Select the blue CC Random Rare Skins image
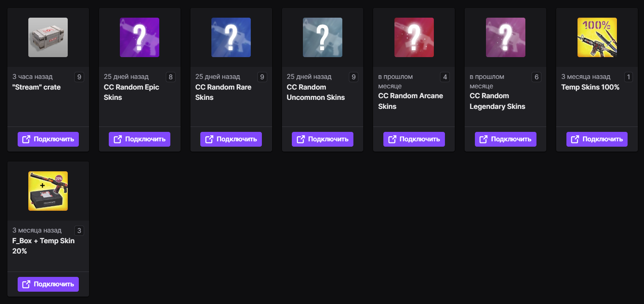The height and width of the screenshot is (304, 644). coord(231,37)
